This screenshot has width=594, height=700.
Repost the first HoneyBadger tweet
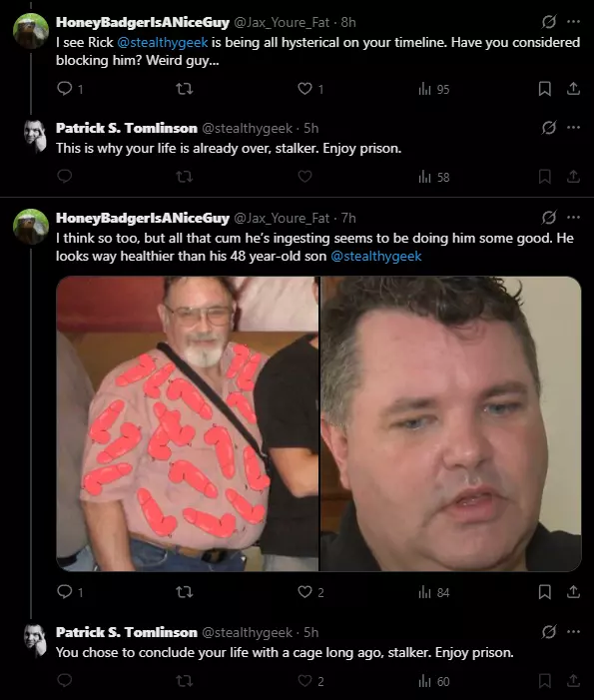[x=185, y=89]
